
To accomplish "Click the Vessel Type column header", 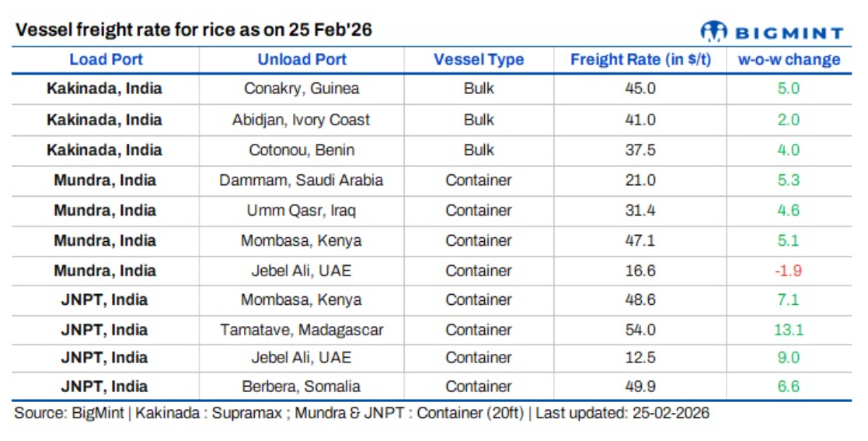I will tap(479, 59).
